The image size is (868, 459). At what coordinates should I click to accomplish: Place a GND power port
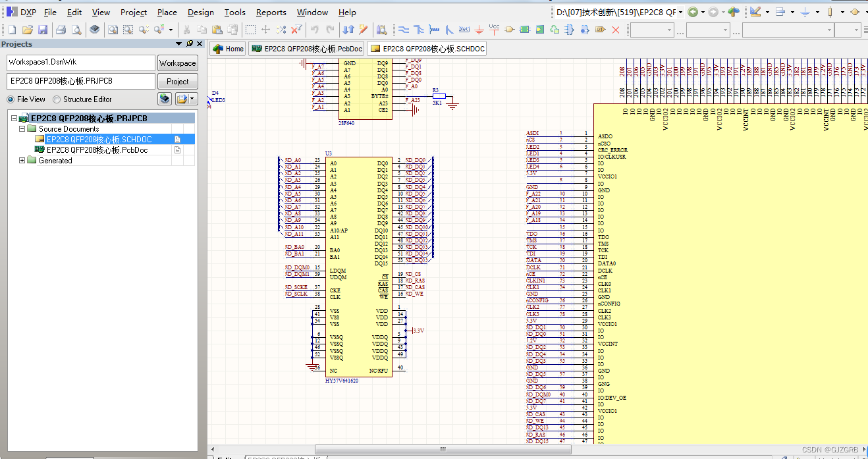pos(479,29)
